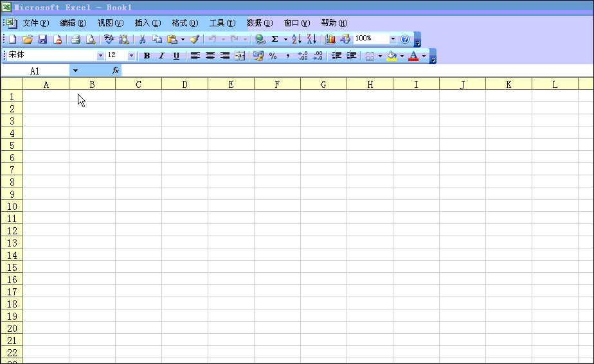
Task: Select row 10 header
Action: [12, 206]
